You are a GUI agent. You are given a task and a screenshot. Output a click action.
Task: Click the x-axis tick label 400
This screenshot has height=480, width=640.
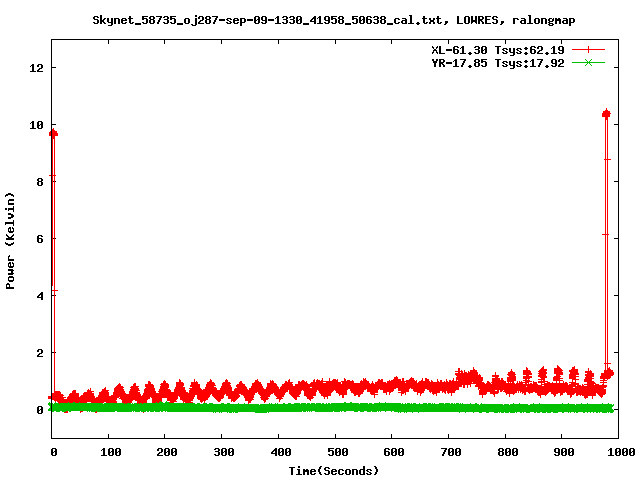[281, 452]
